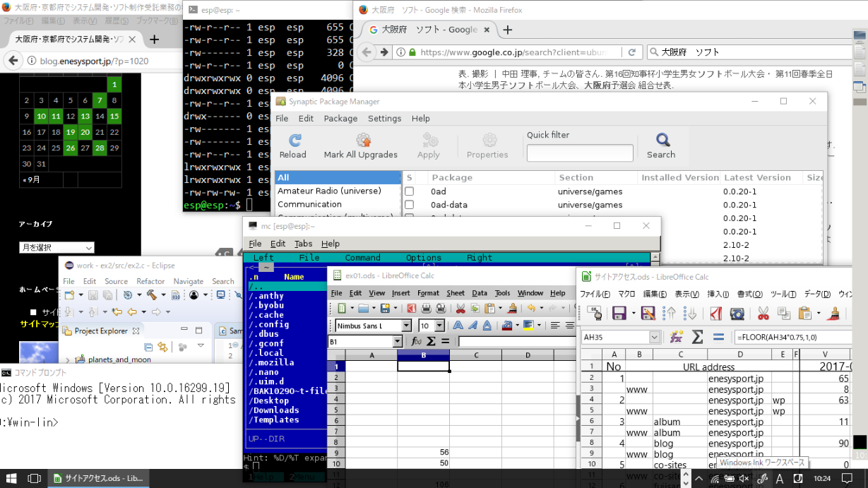The image size is (868, 488).
Task: Click the Sum (Σ) icon in ex01.ods
Action: coord(432,340)
